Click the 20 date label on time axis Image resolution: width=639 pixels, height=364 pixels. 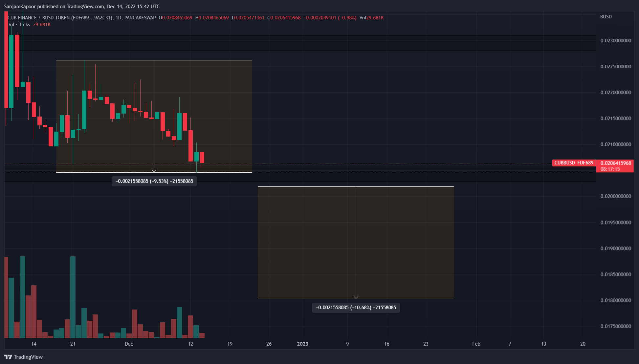583,344
